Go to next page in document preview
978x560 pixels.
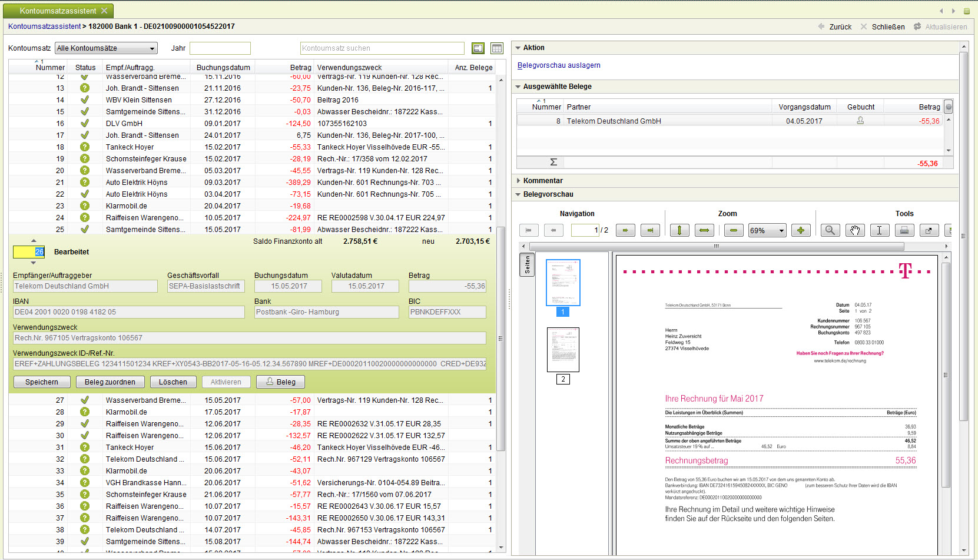[x=625, y=230]
